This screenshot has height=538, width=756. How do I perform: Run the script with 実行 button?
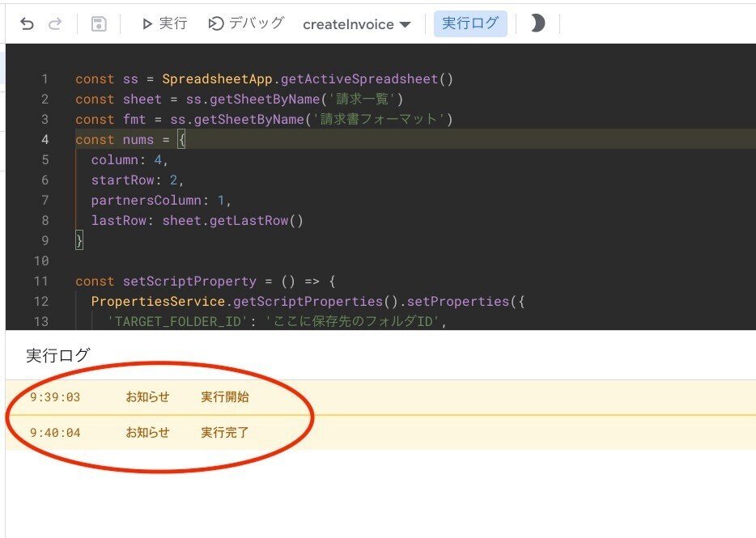164,23
